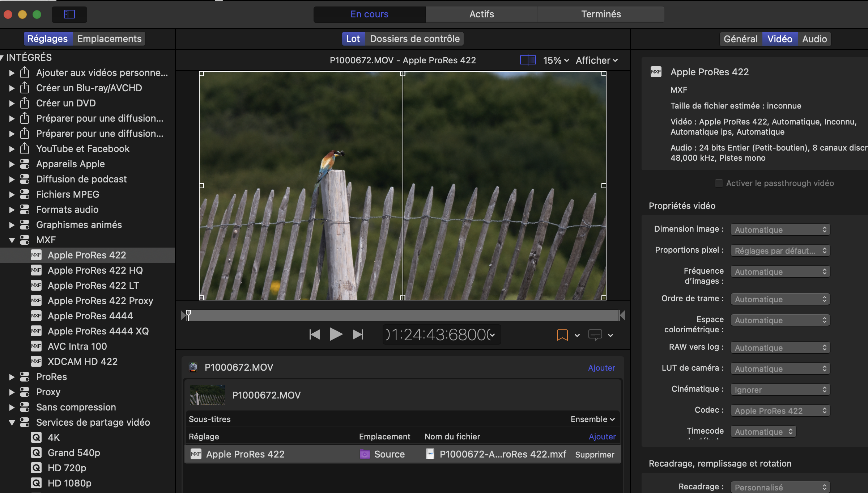This screenshot has height=493, width=868.
Task: Open the Terminés tab
Action: (601, 14)
